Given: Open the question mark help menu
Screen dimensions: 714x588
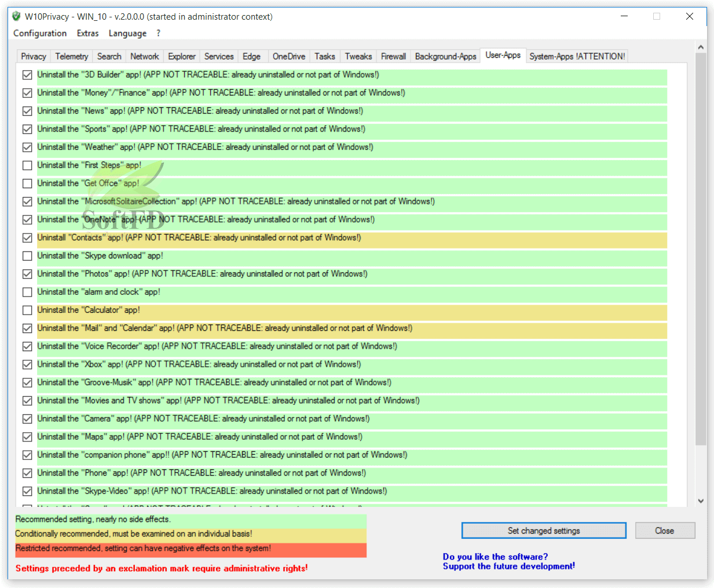Looking at the screenshot, I should 158,33.
